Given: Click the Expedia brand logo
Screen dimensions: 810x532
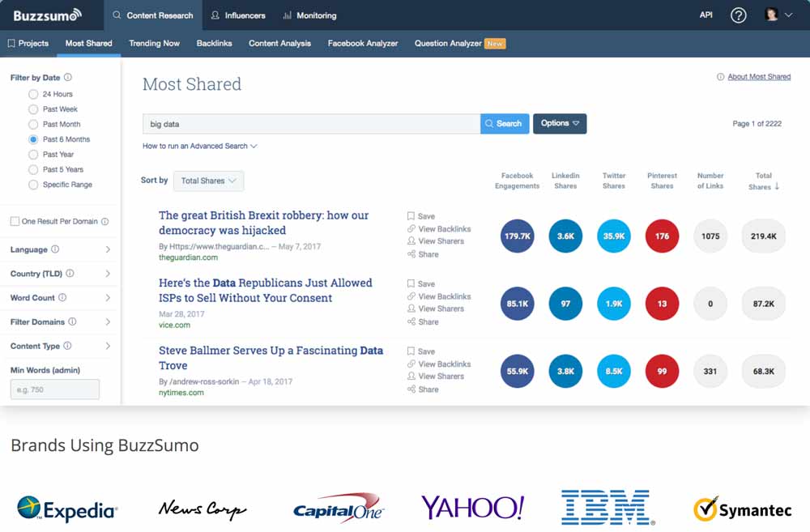Looking at the screenshot, I should coord(67,509).
